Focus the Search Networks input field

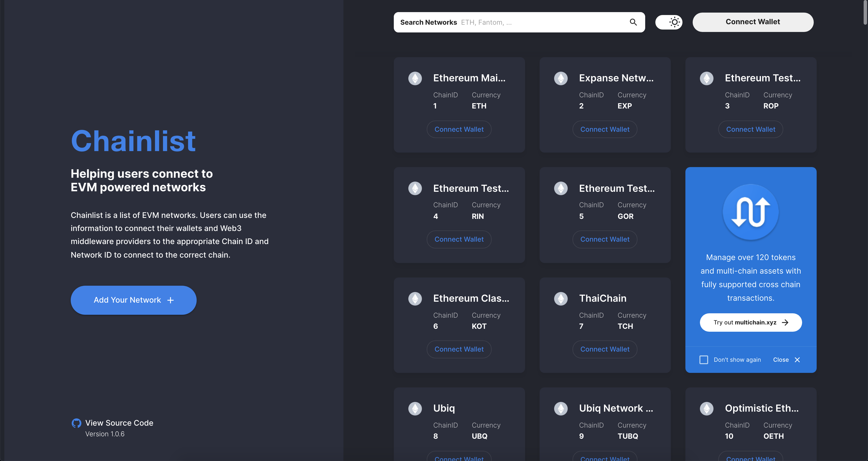pyautogui.click(x=539, y=22)
